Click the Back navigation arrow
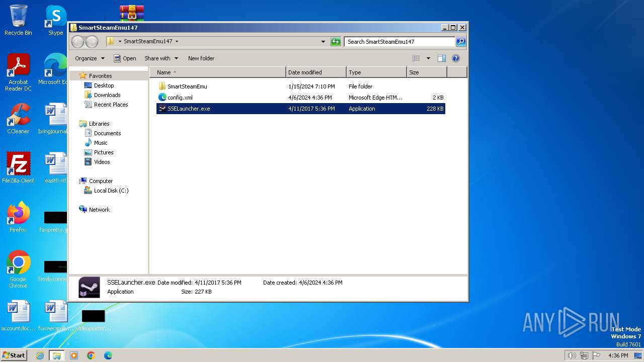644x362 pixels. click(x=78, y=42)
